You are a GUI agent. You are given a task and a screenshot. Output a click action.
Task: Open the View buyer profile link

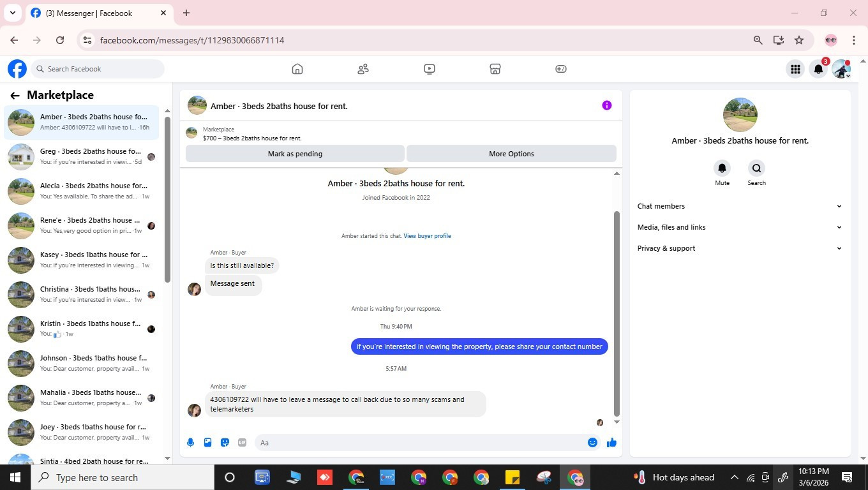pos(427,236)
